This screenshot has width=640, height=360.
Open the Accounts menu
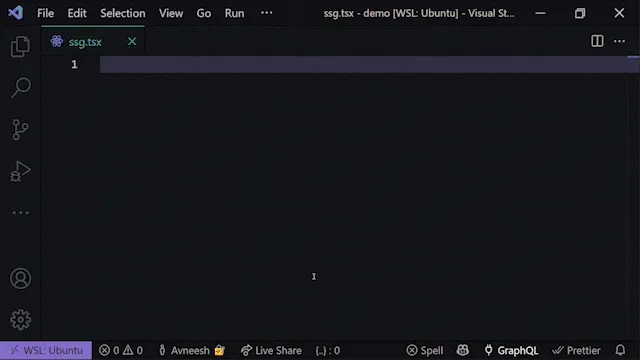click(20, 278)
